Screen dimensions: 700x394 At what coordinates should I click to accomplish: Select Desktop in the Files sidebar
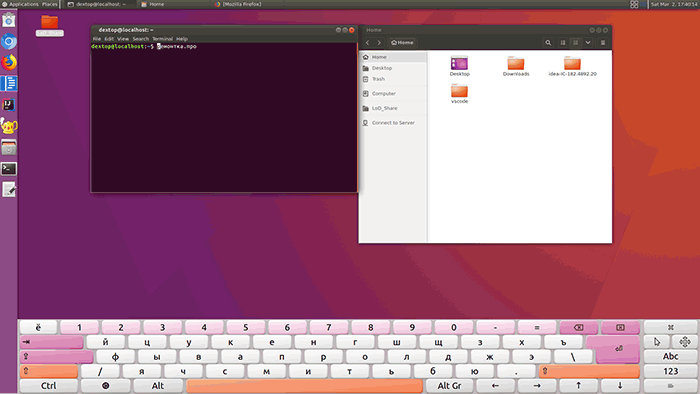(x=394, y=68)
